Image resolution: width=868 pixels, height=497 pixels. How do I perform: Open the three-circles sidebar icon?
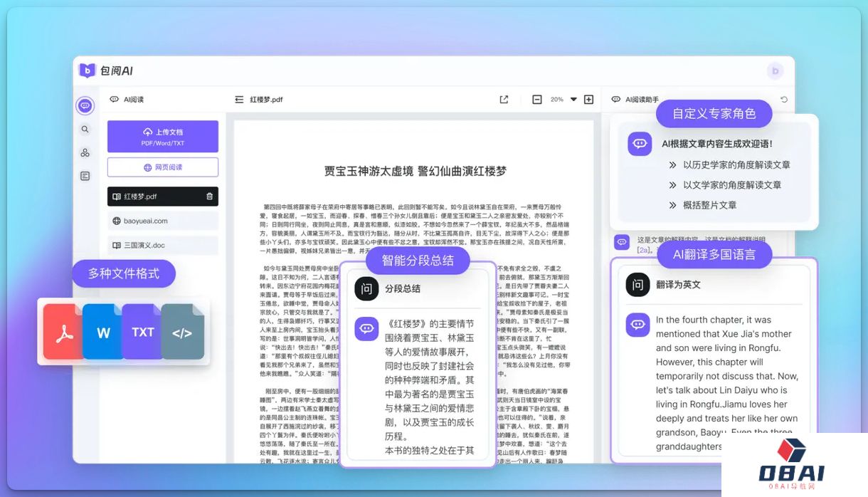tap(85, 153)
